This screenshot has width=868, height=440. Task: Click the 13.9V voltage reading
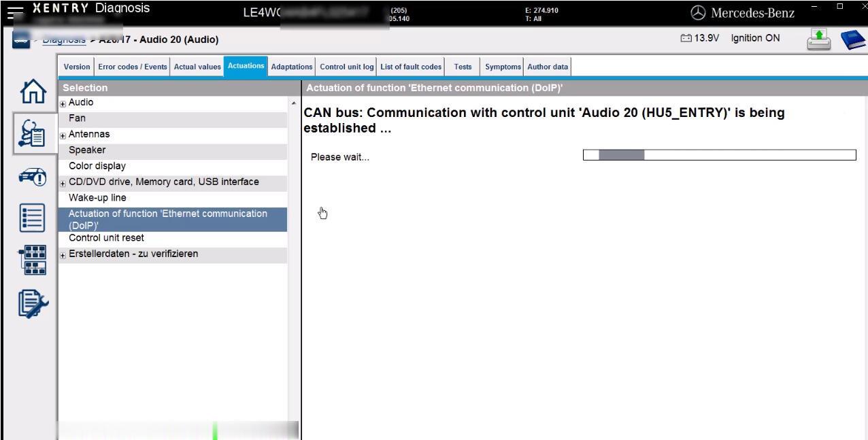tap(707, 38)
